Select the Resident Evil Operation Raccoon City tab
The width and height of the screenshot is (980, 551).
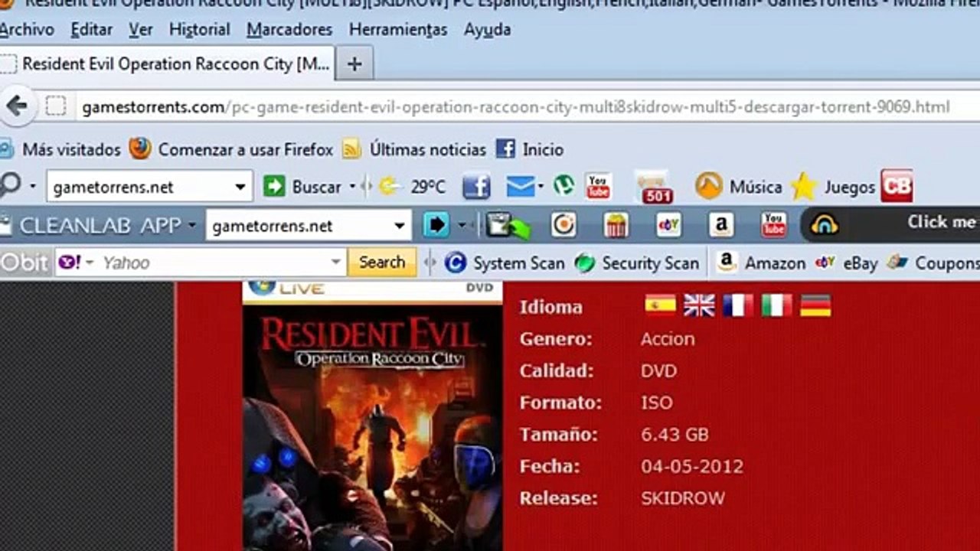click(x=167, y=64)
